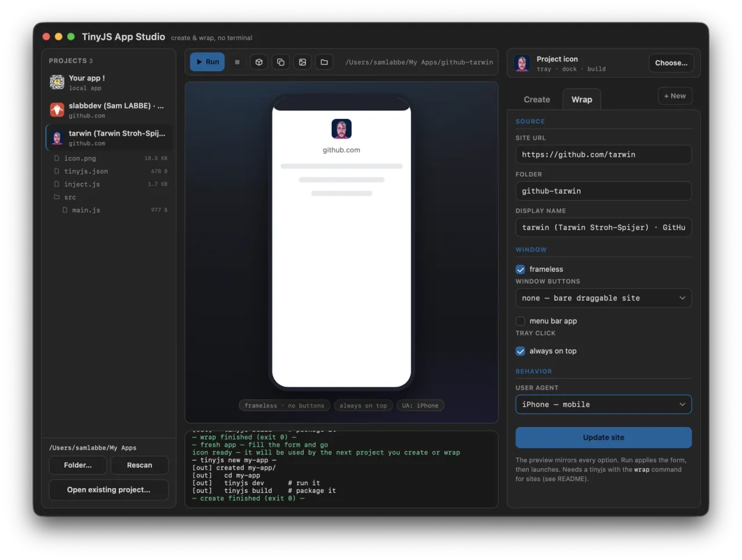This screenshot has width=742, height=560.
Task: Click the Your app ! project icon
Action: [57, 82]
